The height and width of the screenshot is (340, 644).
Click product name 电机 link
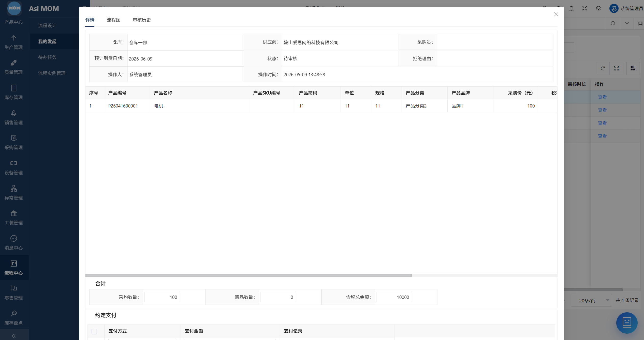158,106
